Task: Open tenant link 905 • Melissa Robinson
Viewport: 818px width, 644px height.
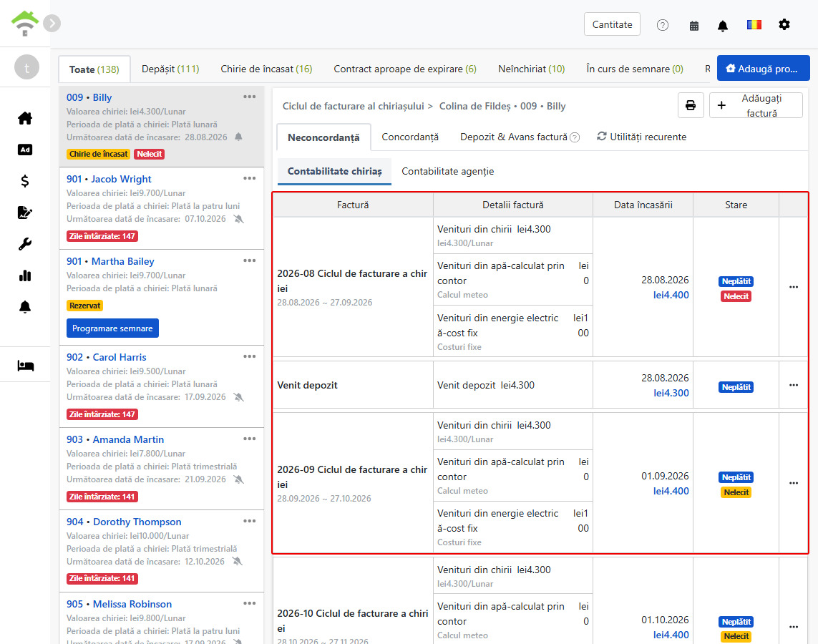Action: coord(119,605)
